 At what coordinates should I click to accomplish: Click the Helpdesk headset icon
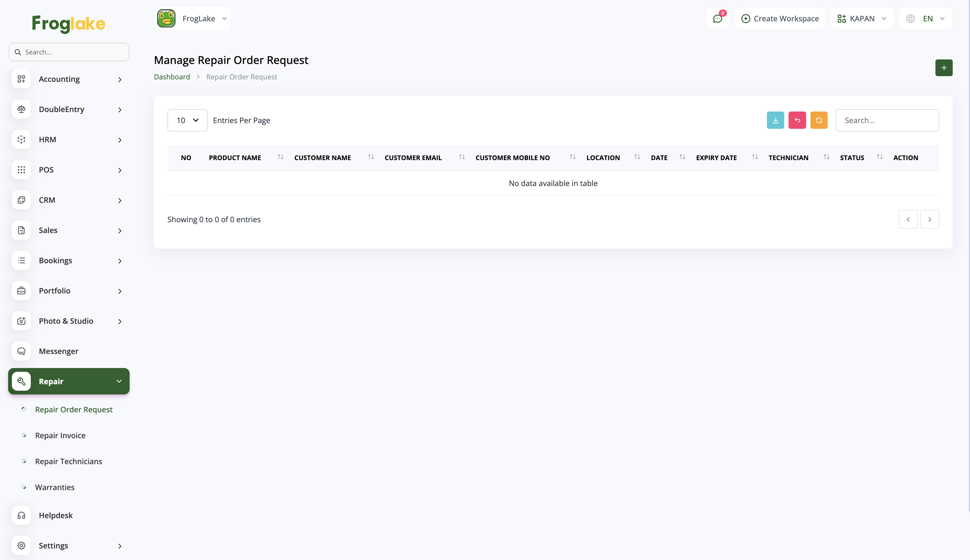point(22,515)
